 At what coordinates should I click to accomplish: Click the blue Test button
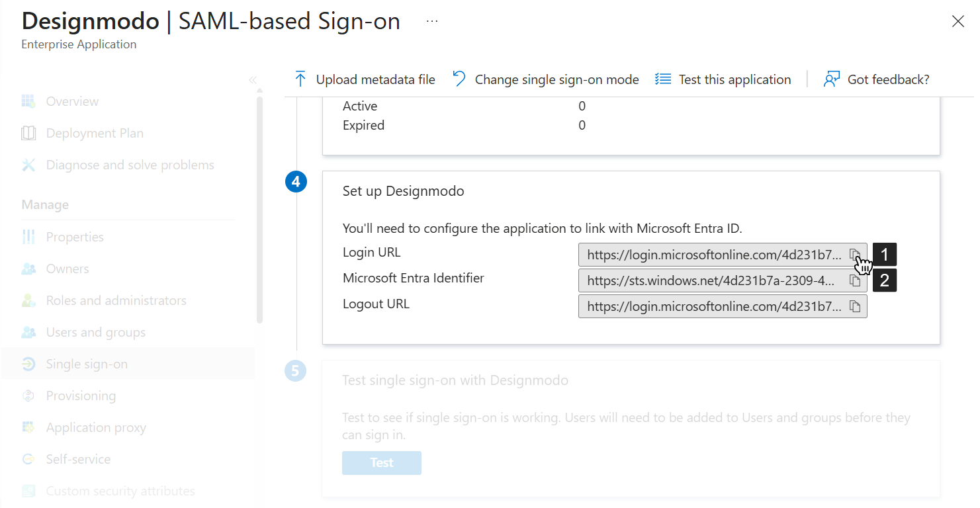point(382,463)
